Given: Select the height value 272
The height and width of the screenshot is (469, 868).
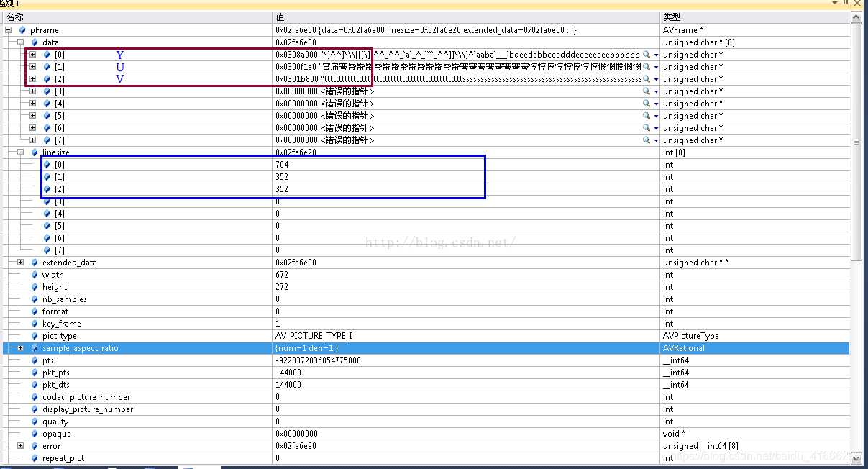Looking at the screenshot, I should click(x=281, y=287).
